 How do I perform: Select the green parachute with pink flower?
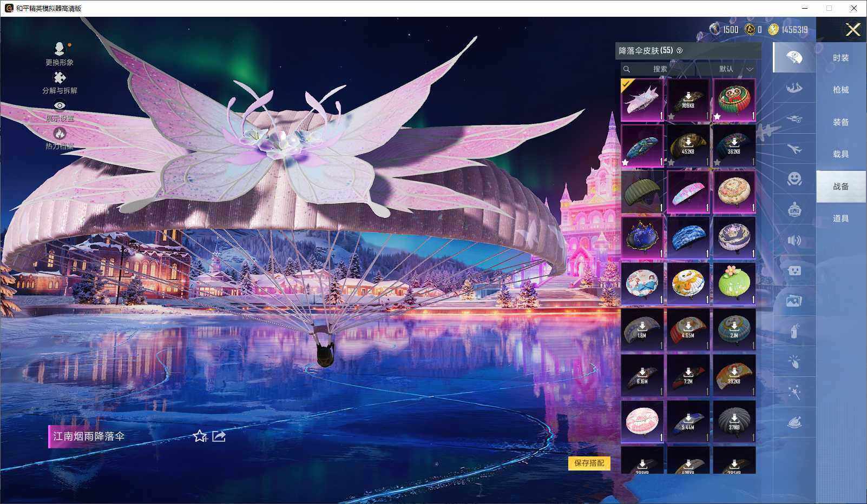coord(734,284)
